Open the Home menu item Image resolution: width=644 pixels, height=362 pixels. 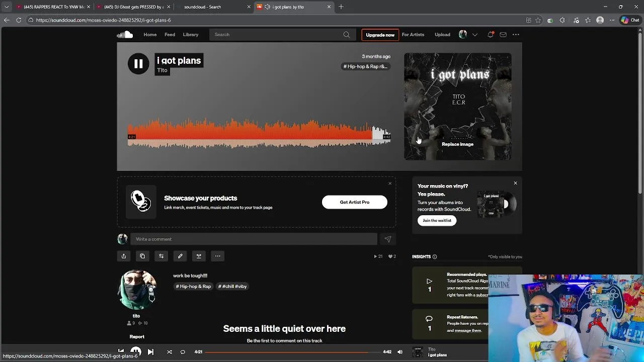click(150, 35)
